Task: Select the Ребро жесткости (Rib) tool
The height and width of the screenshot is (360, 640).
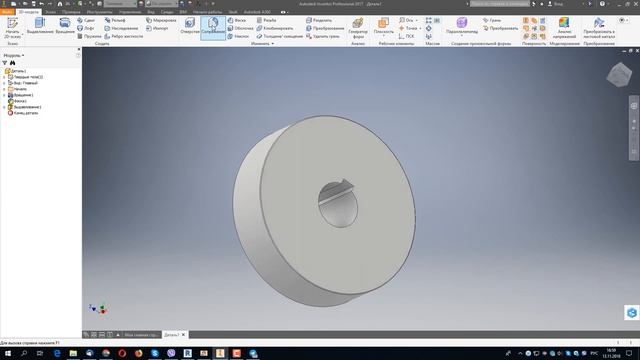Action: (124, 36)
